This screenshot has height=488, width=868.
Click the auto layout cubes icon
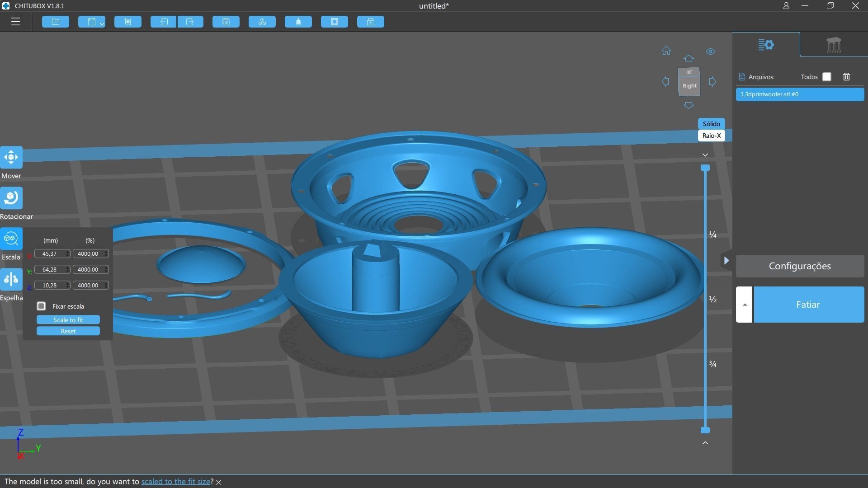[262, 22]
